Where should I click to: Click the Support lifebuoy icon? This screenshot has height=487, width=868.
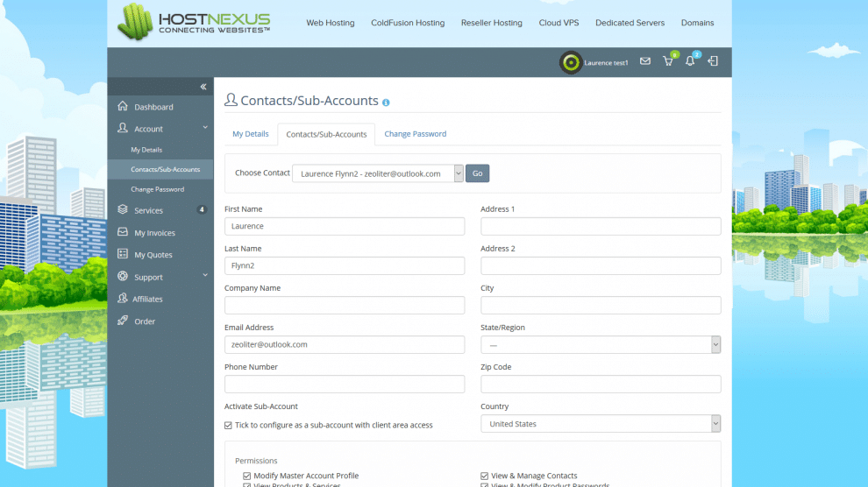(123, 277)
